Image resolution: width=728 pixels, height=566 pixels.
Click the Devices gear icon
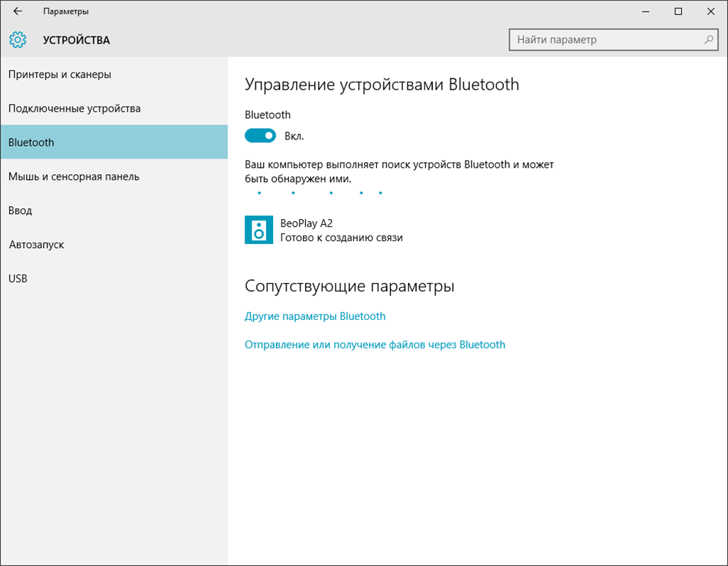point(18,40)
